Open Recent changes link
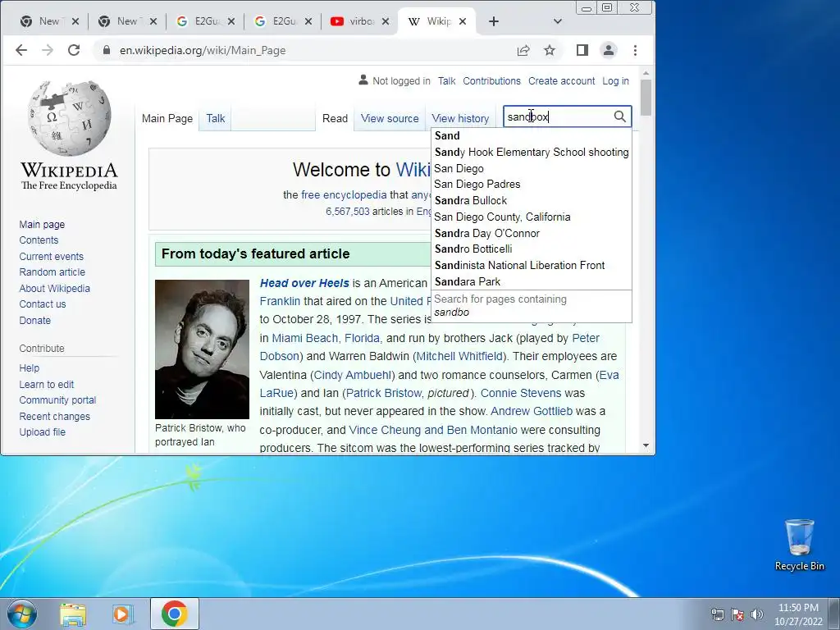Image resolution: width=840 pixels, height=630 pixels. click(x=55, y=416)
